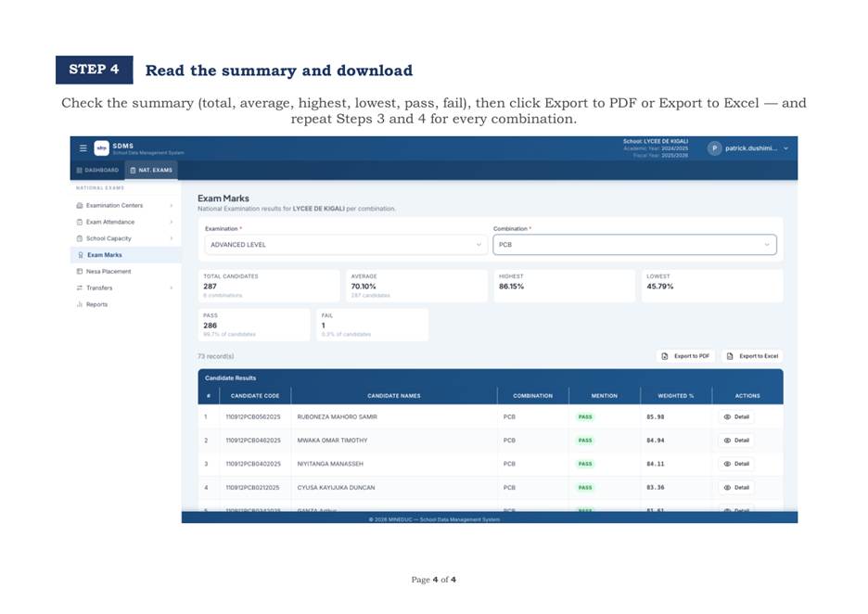Open School Capacity in sidebar
The width and height of the screenshot is (868, 614).
click(126, 238)
